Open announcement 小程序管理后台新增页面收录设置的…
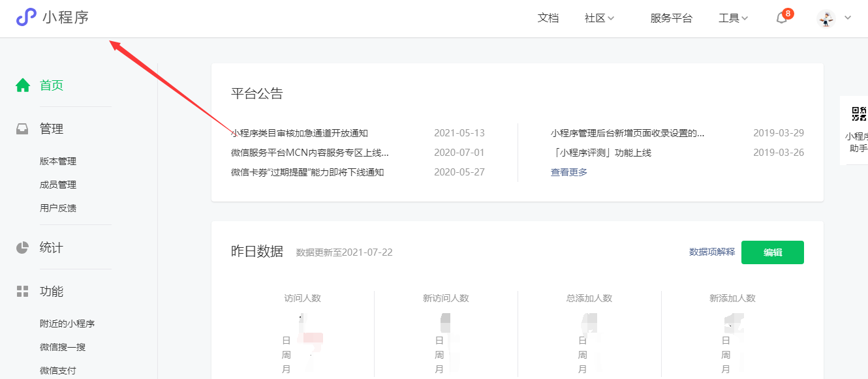The width and height of the screenshot is (868, 379). coord(628,133)
